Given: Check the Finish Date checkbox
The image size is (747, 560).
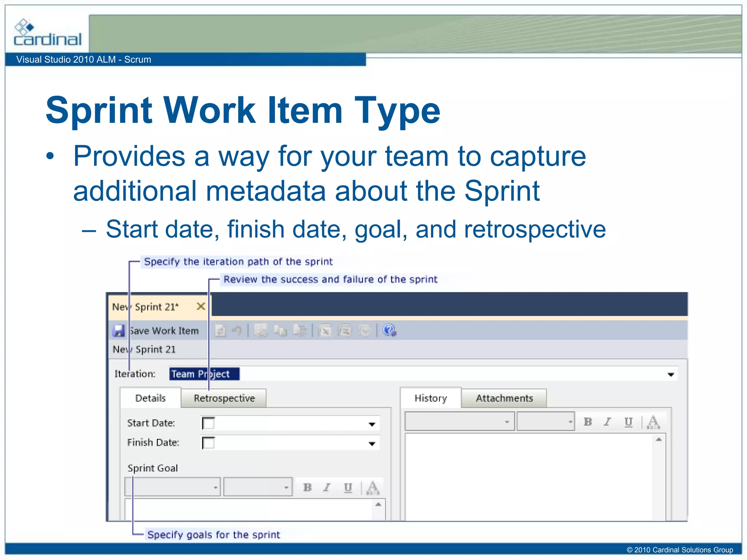Looking at the screenshot, I should (x=208, y=443).
